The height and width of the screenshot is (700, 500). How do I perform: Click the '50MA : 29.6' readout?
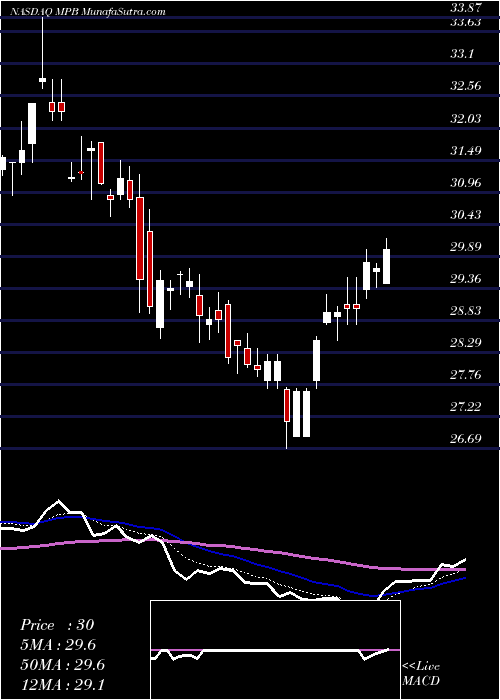coord(62,665)
